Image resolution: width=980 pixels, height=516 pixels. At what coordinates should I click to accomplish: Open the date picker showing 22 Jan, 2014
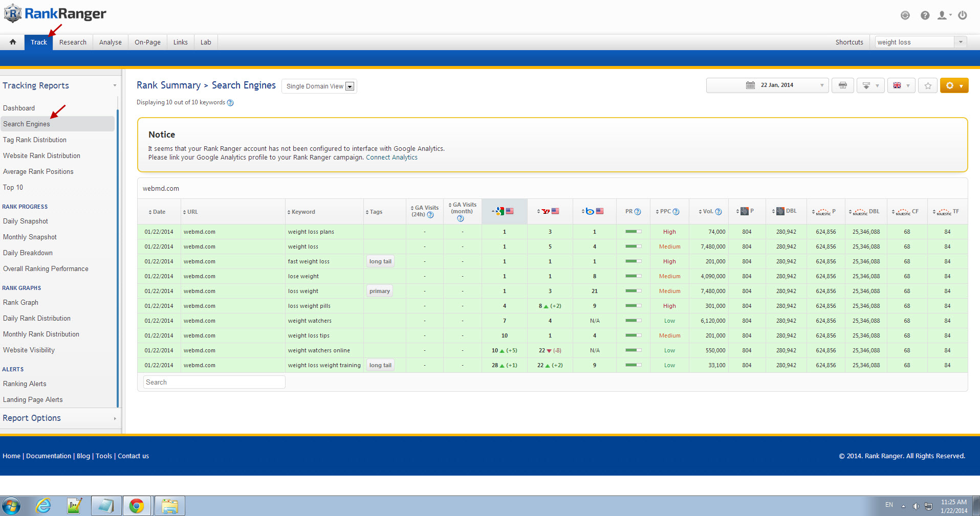pos(767,85)
